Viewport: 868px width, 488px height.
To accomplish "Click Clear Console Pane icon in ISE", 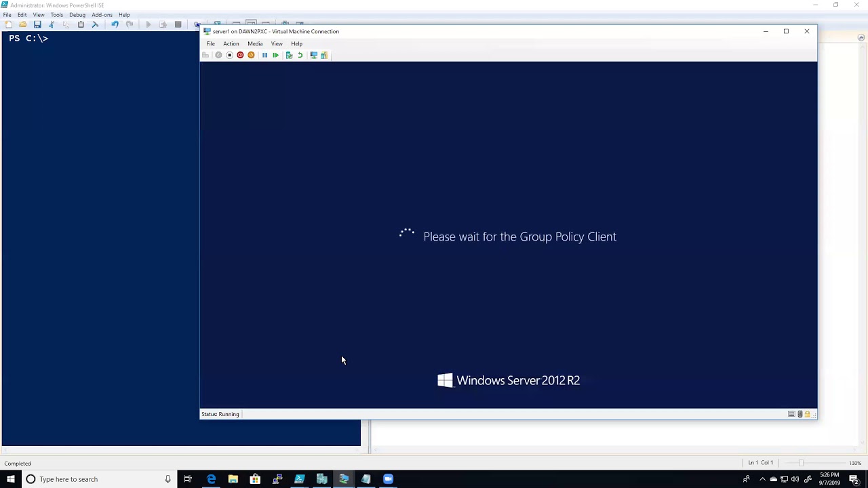I will point(95,24).
